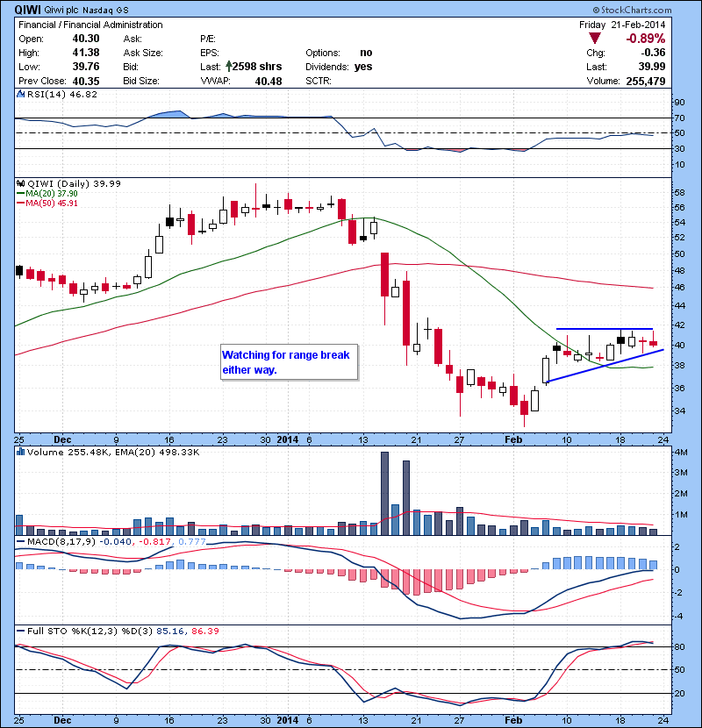702x728 pixels.
Task: Click the Financial / Financial Administration sector text
Action: pyautogui.click(x=90, y=25)
